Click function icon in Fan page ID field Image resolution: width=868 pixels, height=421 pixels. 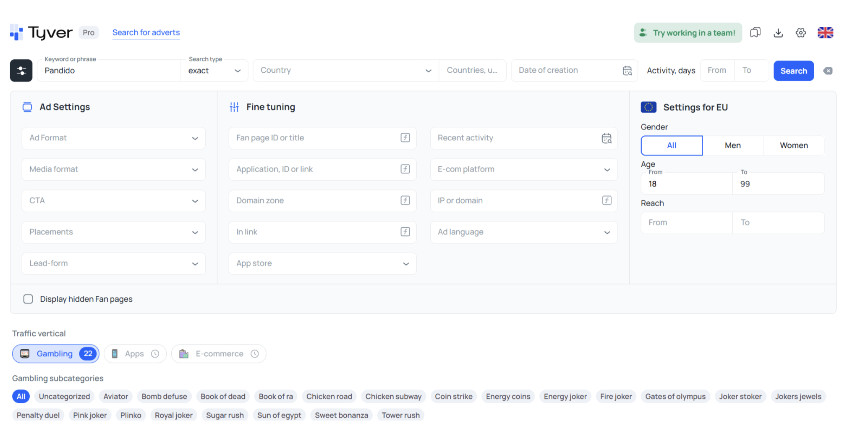[405, 138]
